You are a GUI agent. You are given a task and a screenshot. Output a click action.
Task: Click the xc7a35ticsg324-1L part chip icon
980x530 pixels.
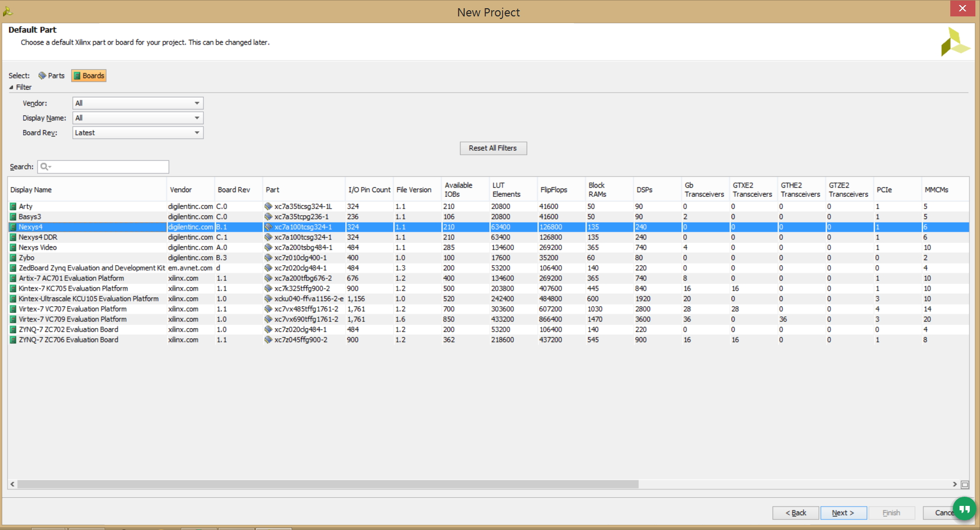[268, 207]
